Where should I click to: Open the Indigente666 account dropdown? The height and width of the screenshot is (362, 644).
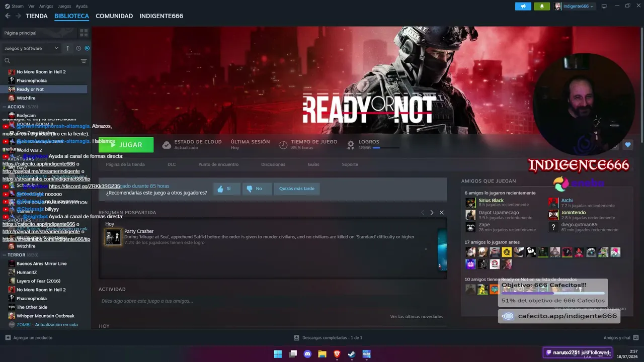click(574, 6)
